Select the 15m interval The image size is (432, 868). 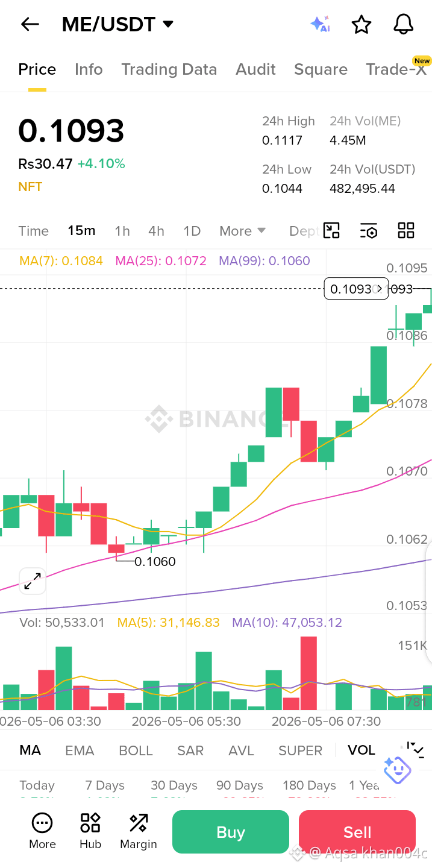click(x=81, y=231)
